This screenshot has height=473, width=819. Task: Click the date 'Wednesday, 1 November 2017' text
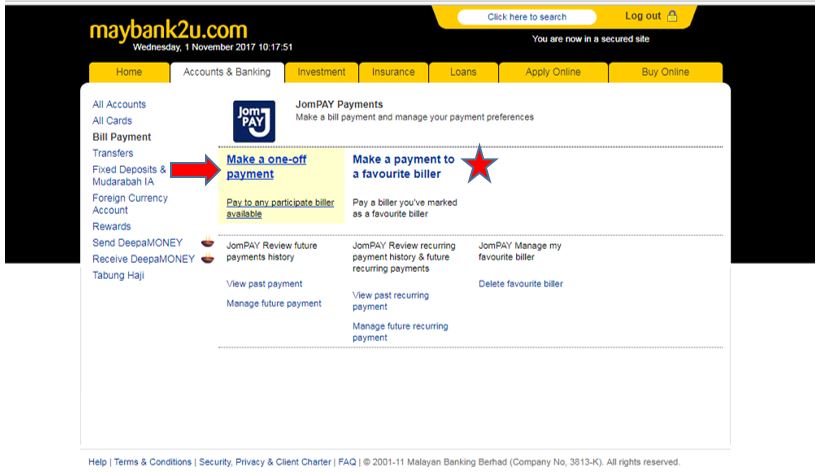click(x=194, y=47)
